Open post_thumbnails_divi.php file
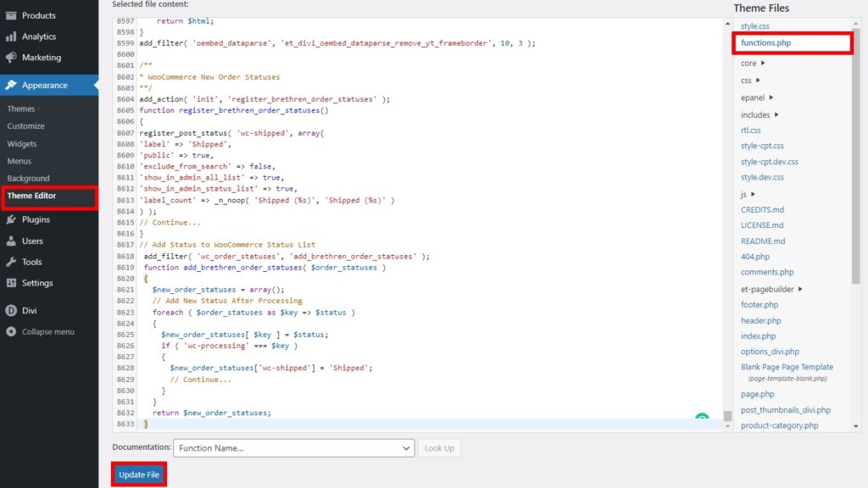This screenshot has width=868, height=488. click(786, 410)
